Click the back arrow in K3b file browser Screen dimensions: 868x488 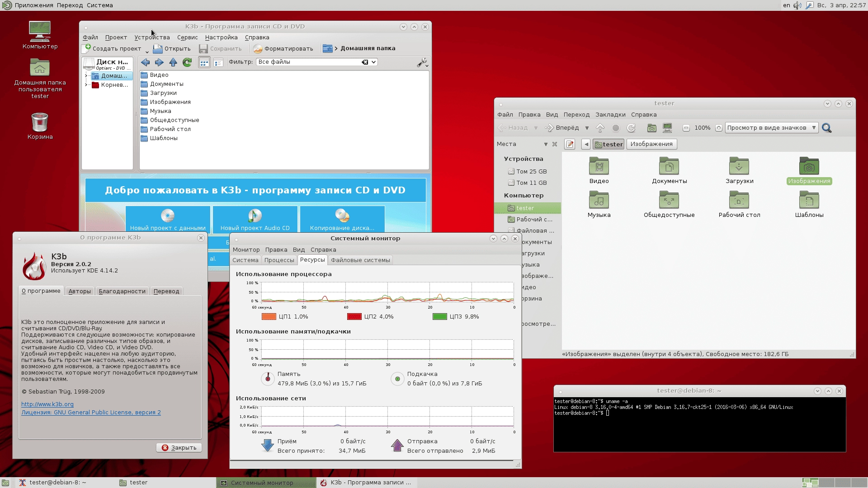coord(145,62)
